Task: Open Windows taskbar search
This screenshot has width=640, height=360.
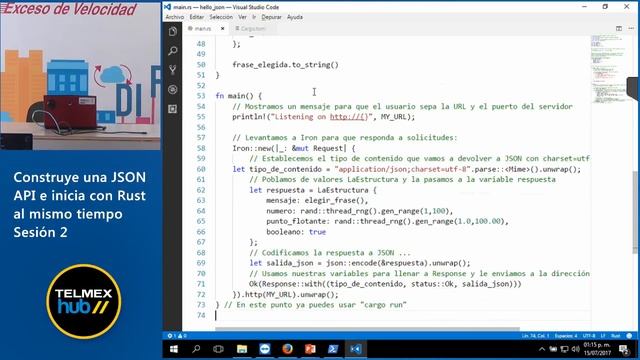Action: tap(196, 349)
